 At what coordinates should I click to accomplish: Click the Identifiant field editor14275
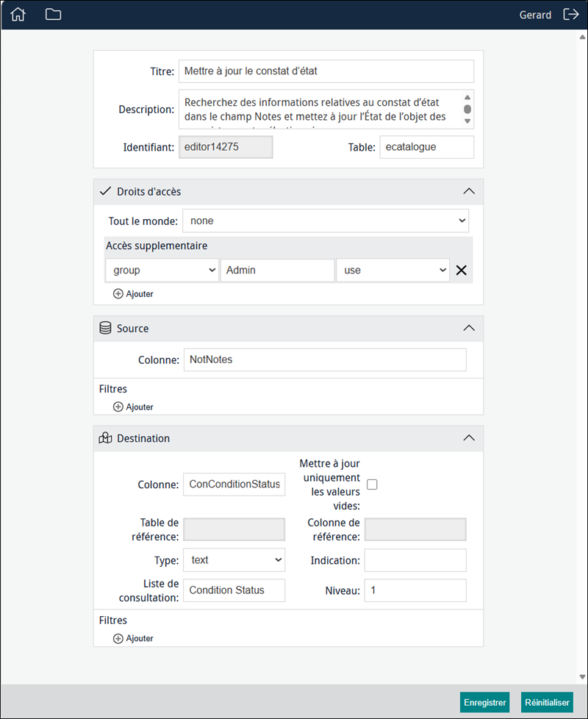226,147
